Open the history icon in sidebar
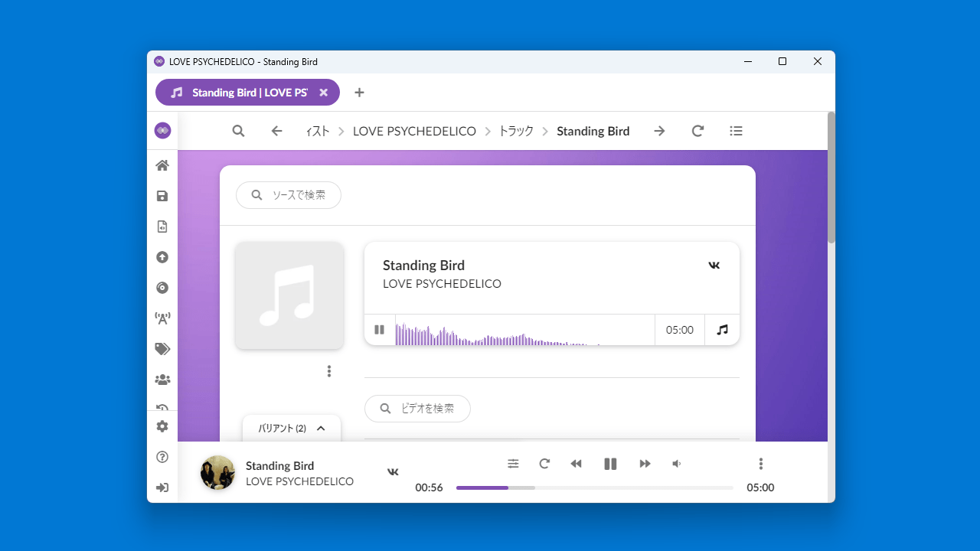The image size is (980, 551). pos(162,409)
